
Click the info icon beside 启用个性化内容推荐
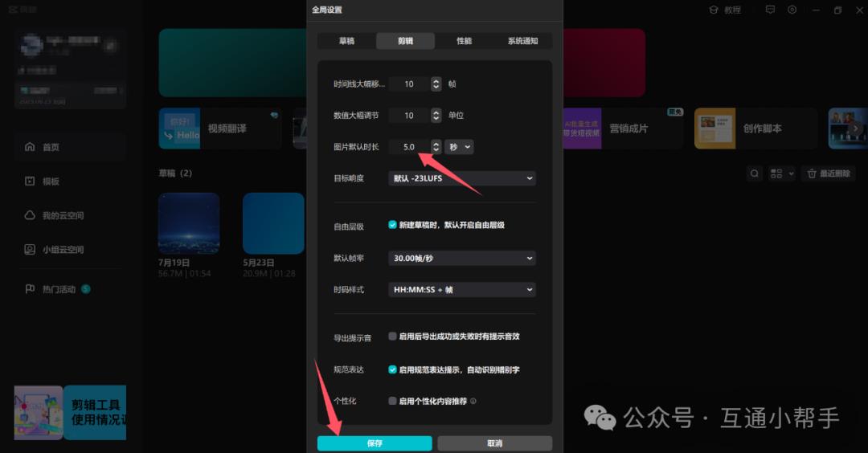(473, 401)
